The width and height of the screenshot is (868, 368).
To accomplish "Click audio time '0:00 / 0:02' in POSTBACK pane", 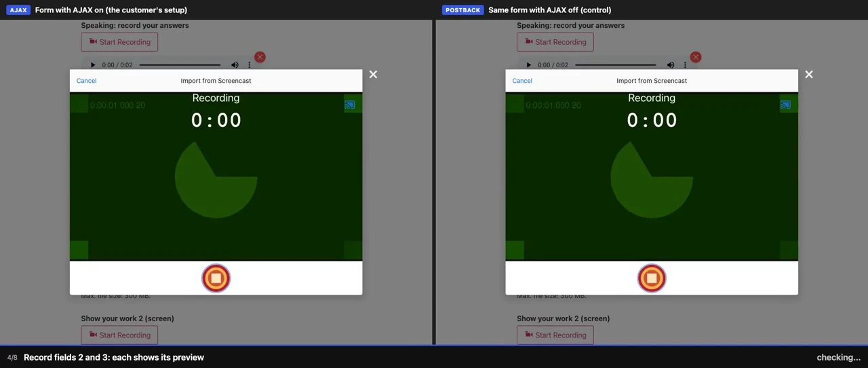I will pos(553,65).
